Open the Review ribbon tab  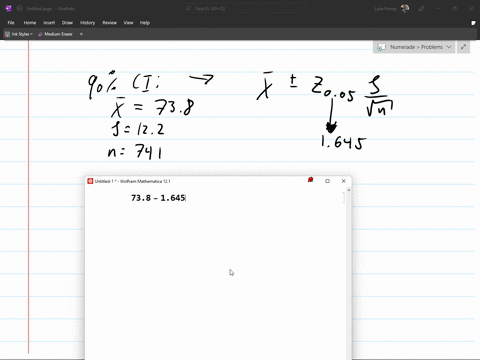click(x=109, y=23)
